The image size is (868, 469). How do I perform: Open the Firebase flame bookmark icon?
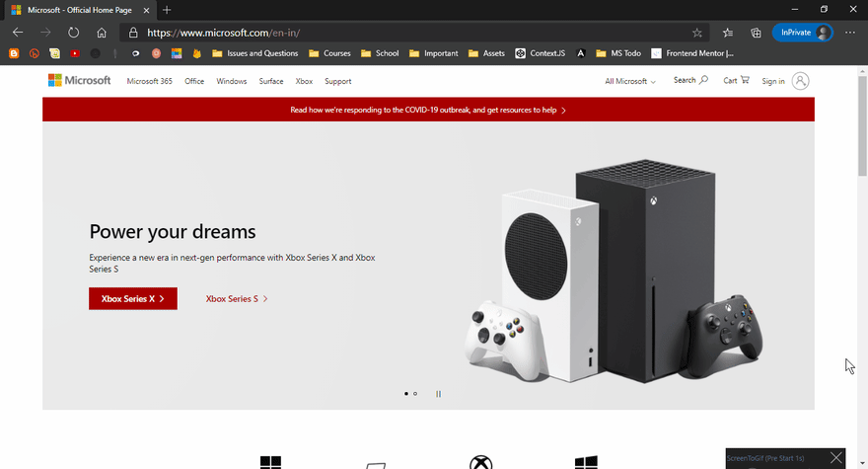196,53
